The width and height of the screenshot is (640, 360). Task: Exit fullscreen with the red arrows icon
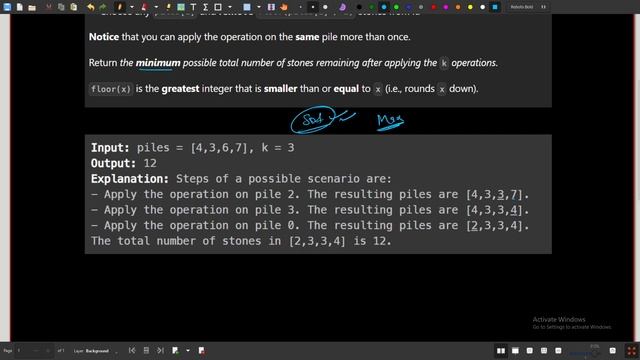[631, 351]
